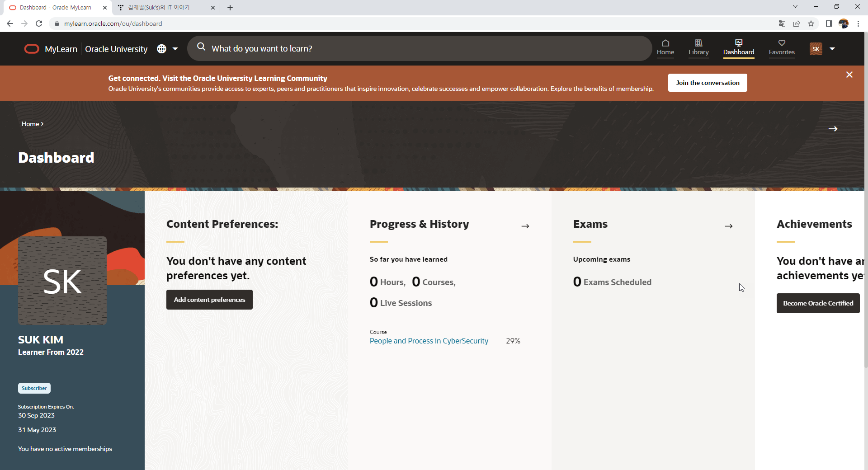This screenshot has height=470, width=868.
Task: Click Add content preferences button
Action: [209, 300]
